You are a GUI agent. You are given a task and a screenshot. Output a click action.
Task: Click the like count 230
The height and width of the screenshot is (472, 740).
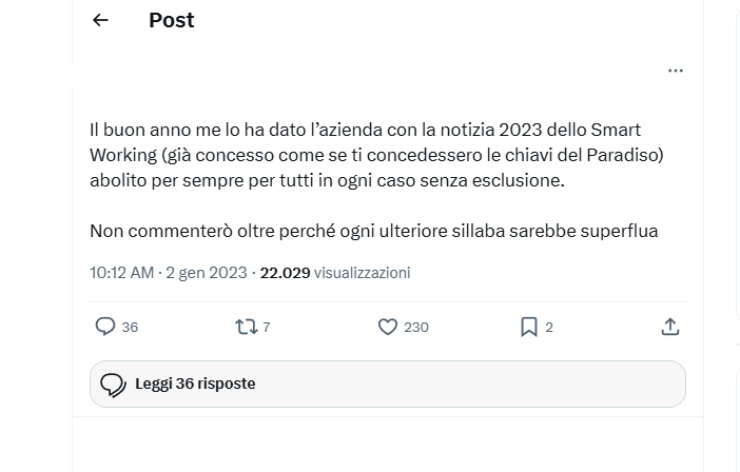417,326
